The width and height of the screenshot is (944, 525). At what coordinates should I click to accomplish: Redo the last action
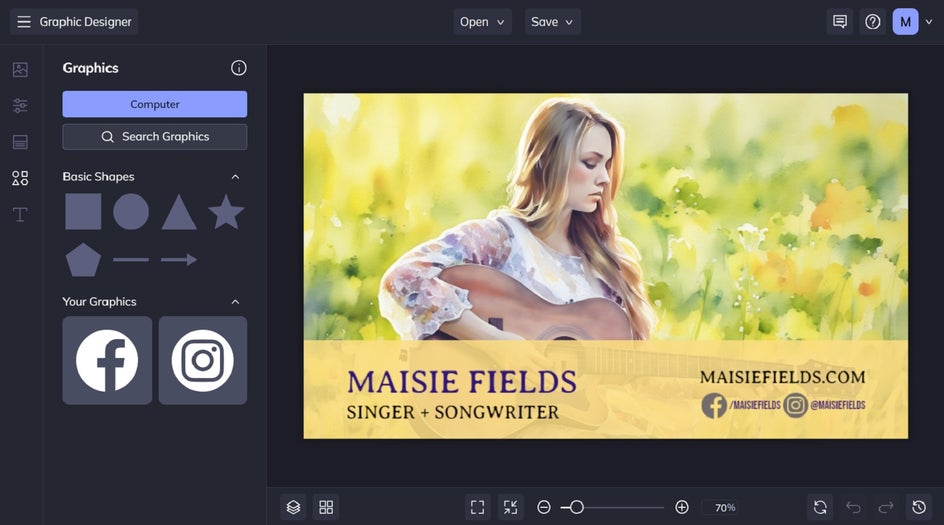click(886, 507)
